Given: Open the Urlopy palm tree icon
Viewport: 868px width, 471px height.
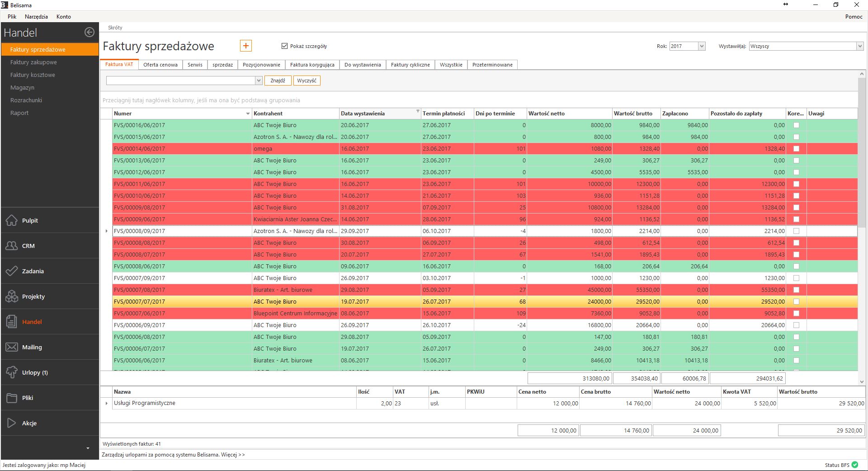Looking at the screenshot, I should point(12,372).
